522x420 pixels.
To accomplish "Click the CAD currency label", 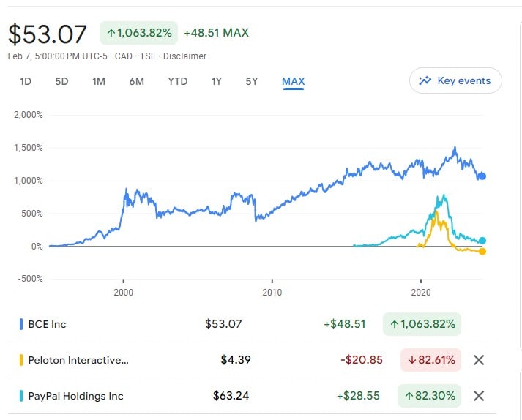I will [x=124, y=56].
